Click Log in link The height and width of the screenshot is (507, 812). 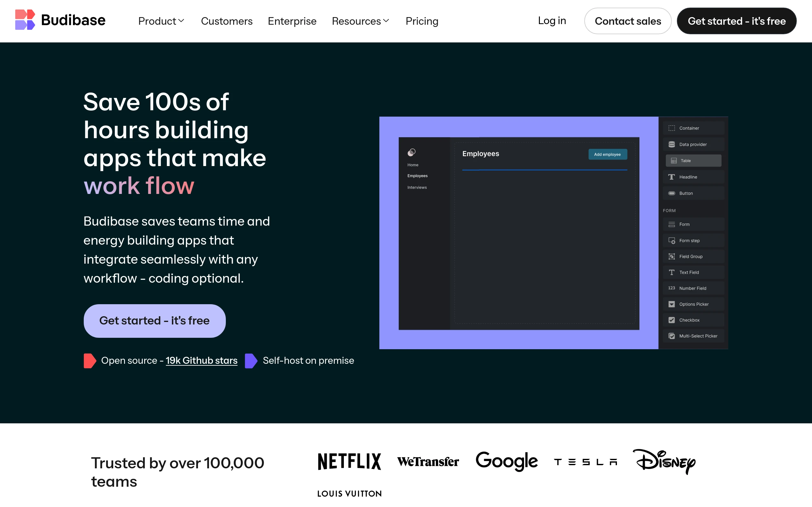click(552, 21)
